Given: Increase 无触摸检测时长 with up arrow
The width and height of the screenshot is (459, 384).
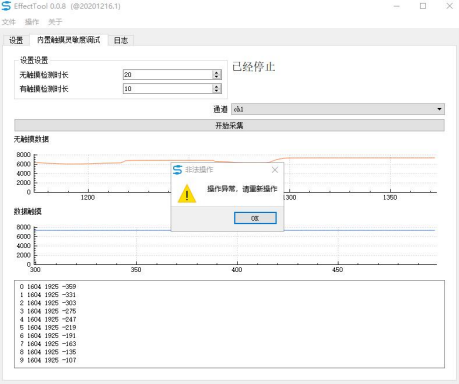Looking at the screenshot, I should (x=217, y=72).
